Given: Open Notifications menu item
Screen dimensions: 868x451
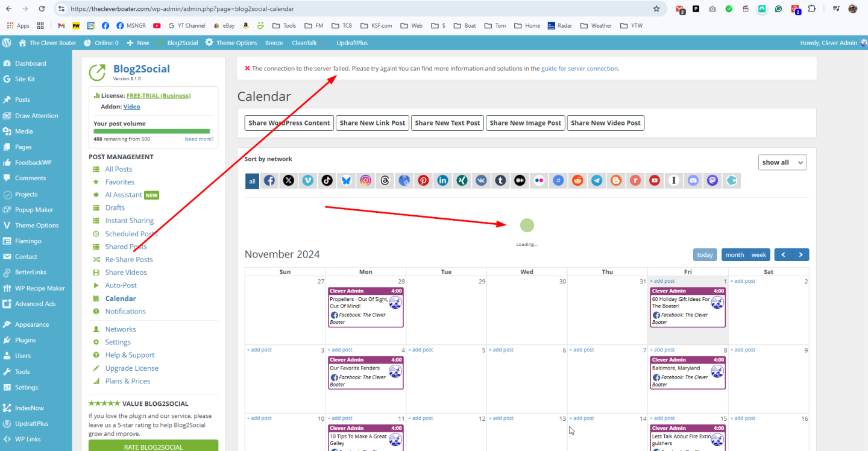Looking at the screenshot, I should point(125,311).
